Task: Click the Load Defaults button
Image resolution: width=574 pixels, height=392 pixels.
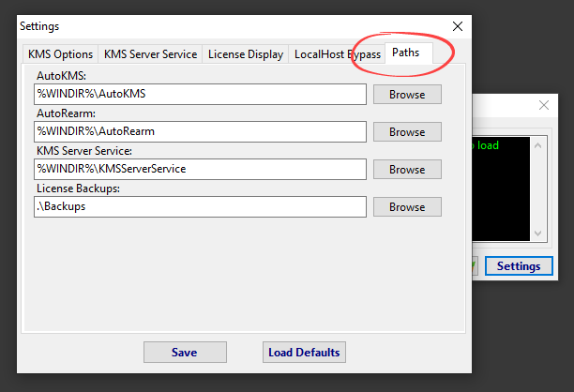Action: 305,353
